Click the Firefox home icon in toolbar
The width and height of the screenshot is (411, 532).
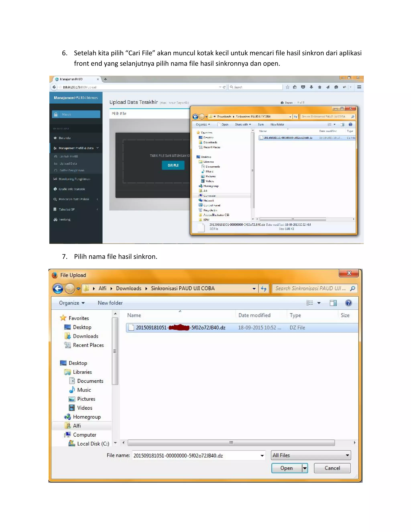[319, 87]
